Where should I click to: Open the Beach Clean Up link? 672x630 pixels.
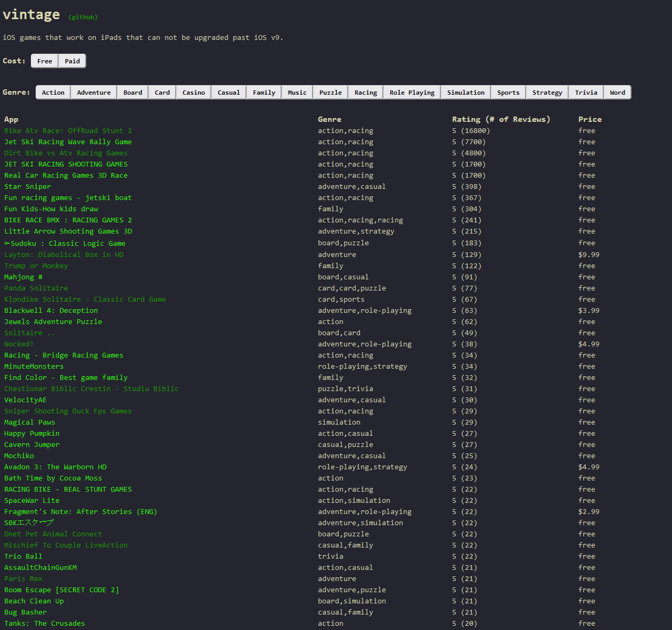34,601
